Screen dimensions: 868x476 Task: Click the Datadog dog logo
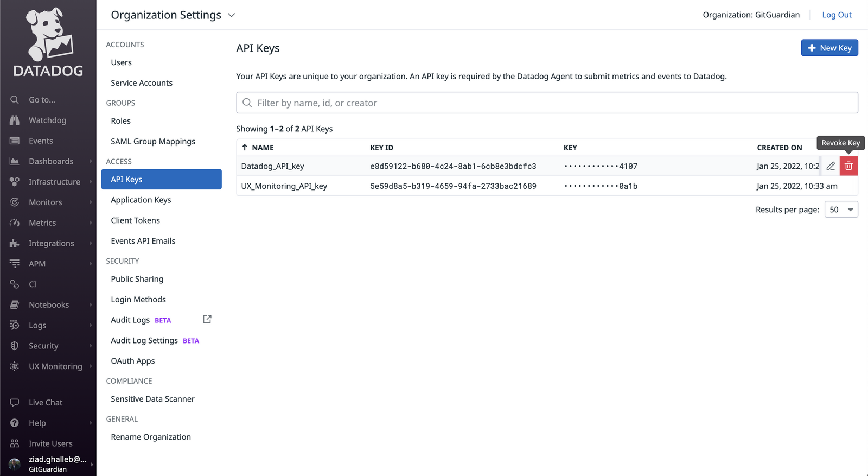[49, 42]
